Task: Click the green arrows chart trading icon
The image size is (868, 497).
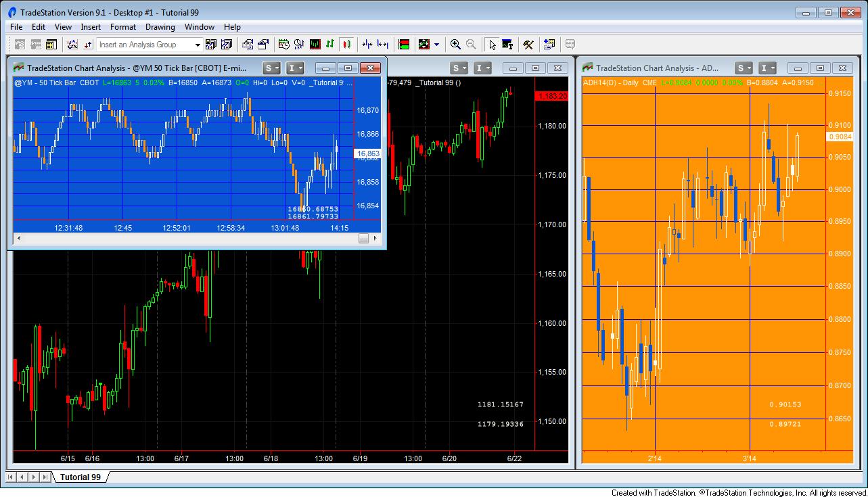Action: (424, 45)
